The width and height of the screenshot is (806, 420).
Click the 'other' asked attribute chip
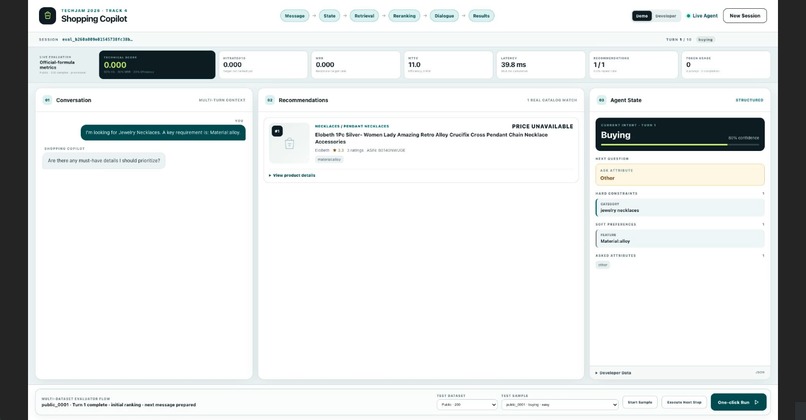tap(602, 265)
